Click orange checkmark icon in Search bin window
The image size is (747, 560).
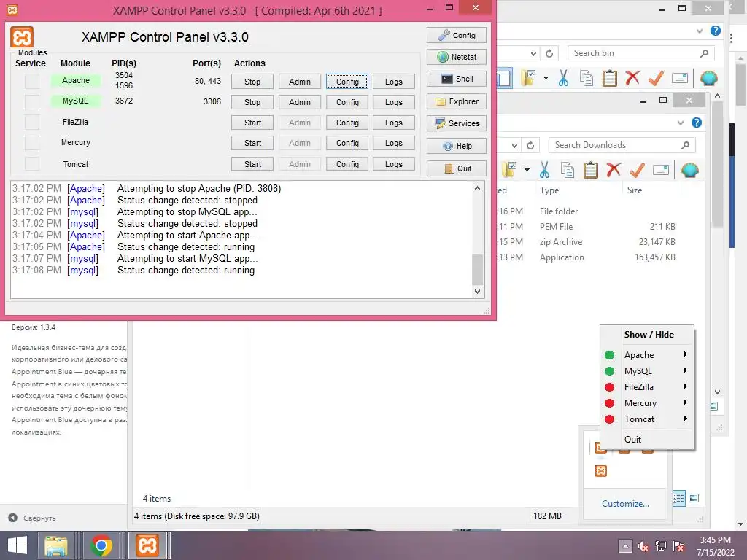(656, 77)
